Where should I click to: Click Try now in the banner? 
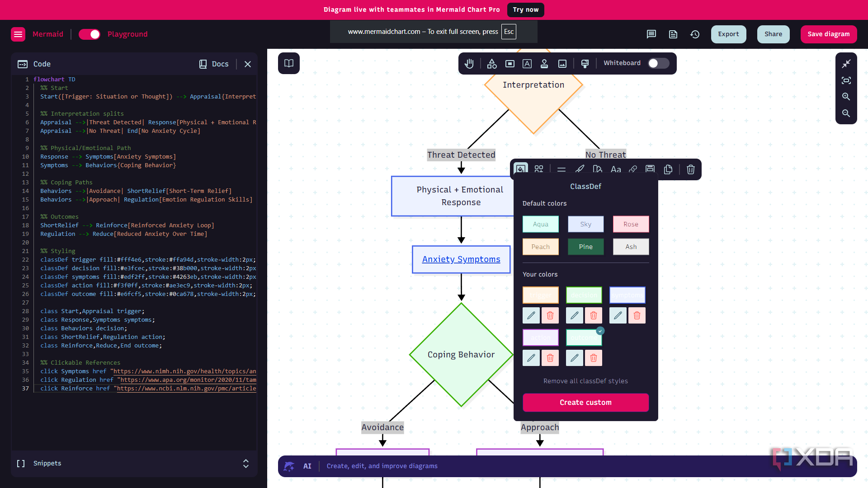tap(526, 9)
